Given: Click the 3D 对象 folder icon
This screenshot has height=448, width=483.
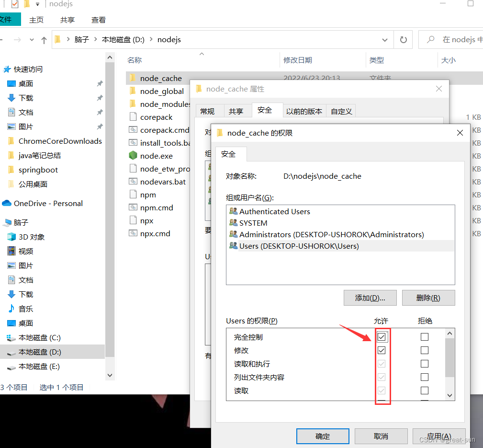Looking at the screenshot, I should click(x=11, y=237).
